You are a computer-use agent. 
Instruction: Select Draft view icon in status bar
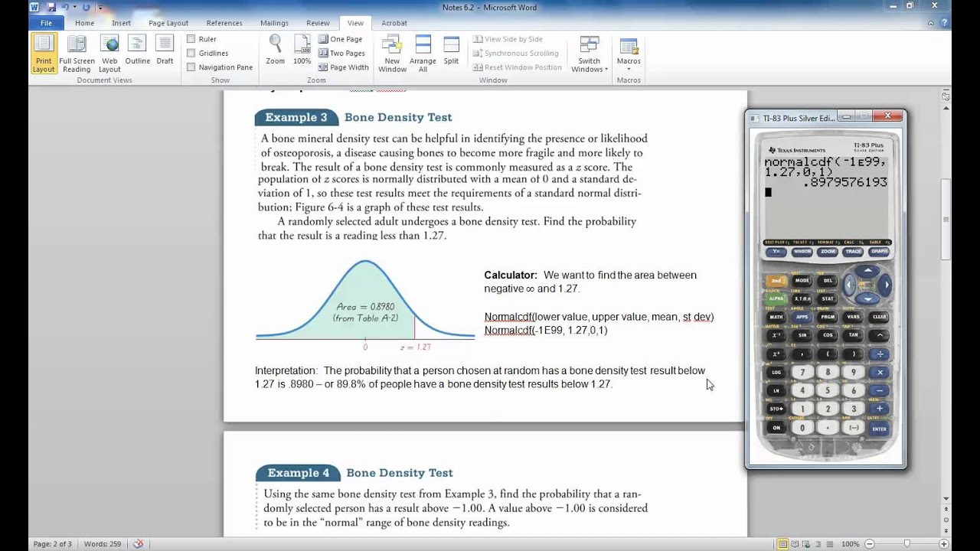pos(831,544)
